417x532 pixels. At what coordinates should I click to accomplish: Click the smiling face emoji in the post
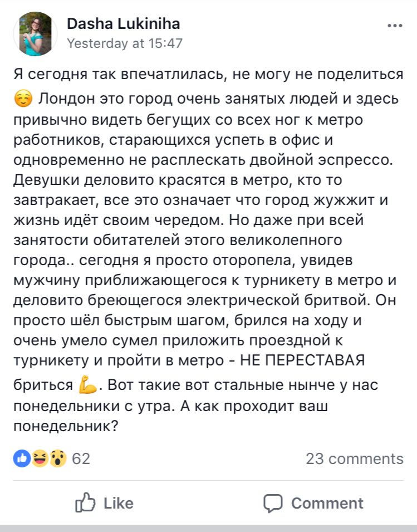coord(22,100)
